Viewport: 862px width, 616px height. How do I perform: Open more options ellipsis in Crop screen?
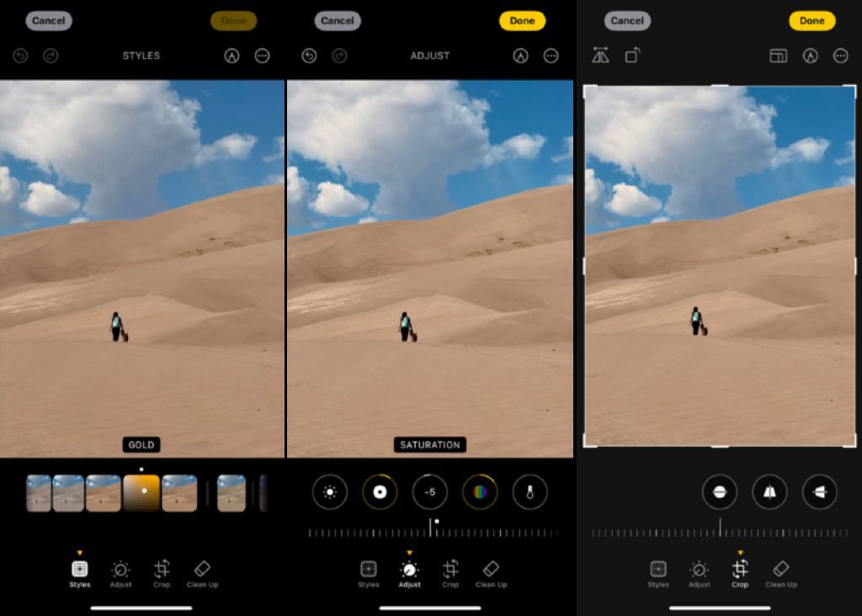(x=841, y=56)
